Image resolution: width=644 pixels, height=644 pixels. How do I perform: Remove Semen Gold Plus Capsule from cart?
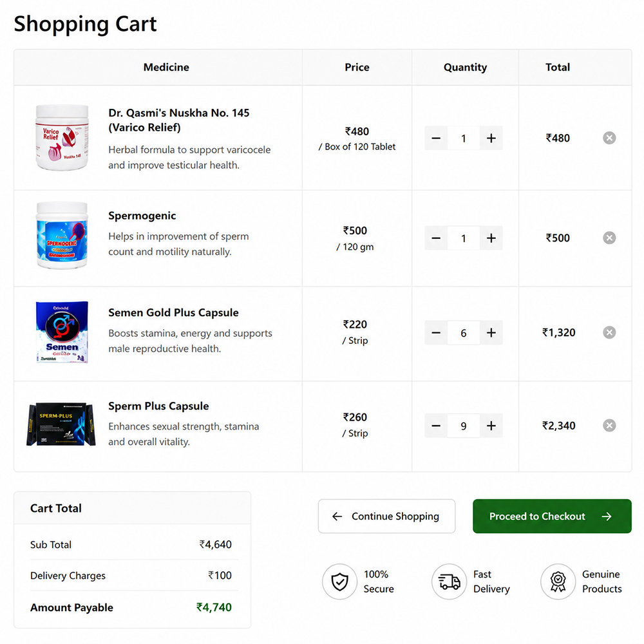(609, 332)
